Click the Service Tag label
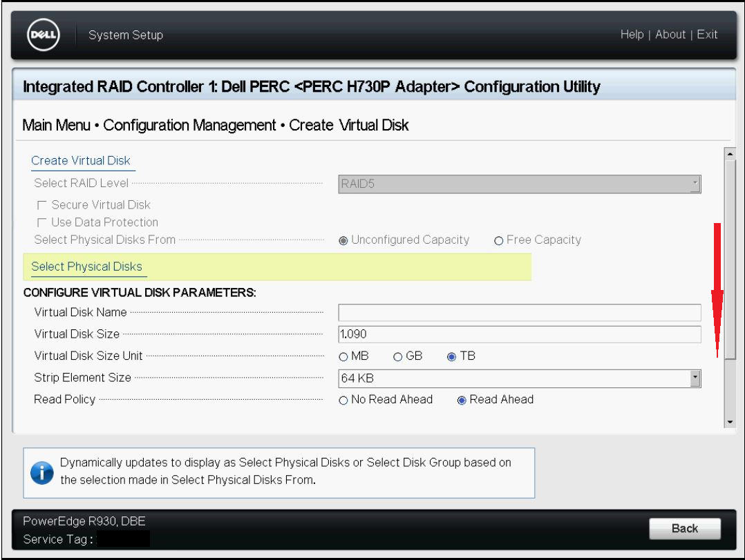This screenshot has width=745, height=560. pyautogui.click(x=57, y=539)
